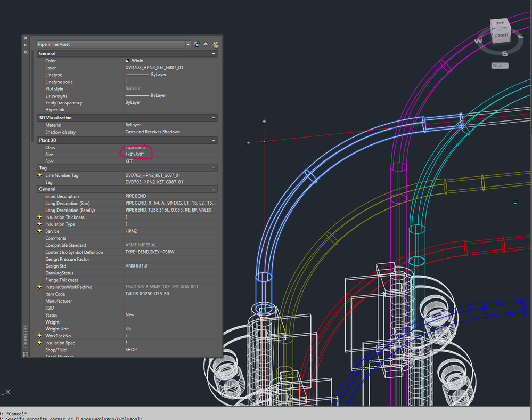Click the lightning icon beside Insulation Spec
This screenshot has height=420, width=532.
click(40, 343)
